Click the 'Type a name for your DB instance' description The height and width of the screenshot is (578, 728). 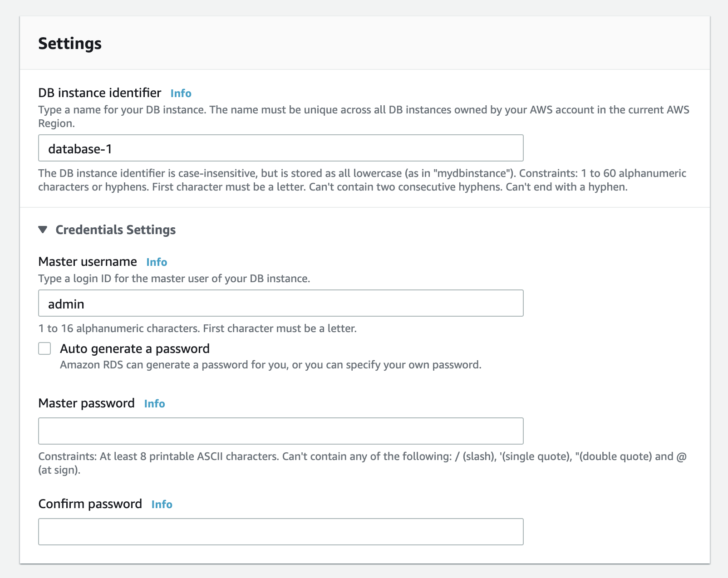point(364,117)
